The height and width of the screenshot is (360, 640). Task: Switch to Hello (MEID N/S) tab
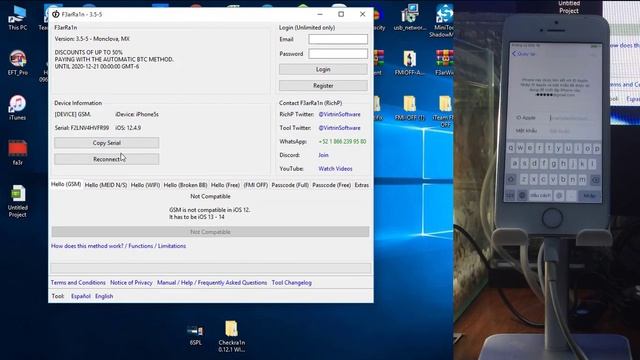pos(106,185)
